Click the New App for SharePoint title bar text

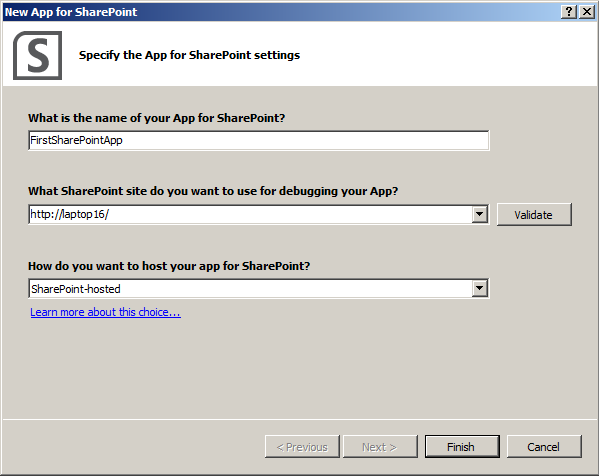click(x=71, y=12)
